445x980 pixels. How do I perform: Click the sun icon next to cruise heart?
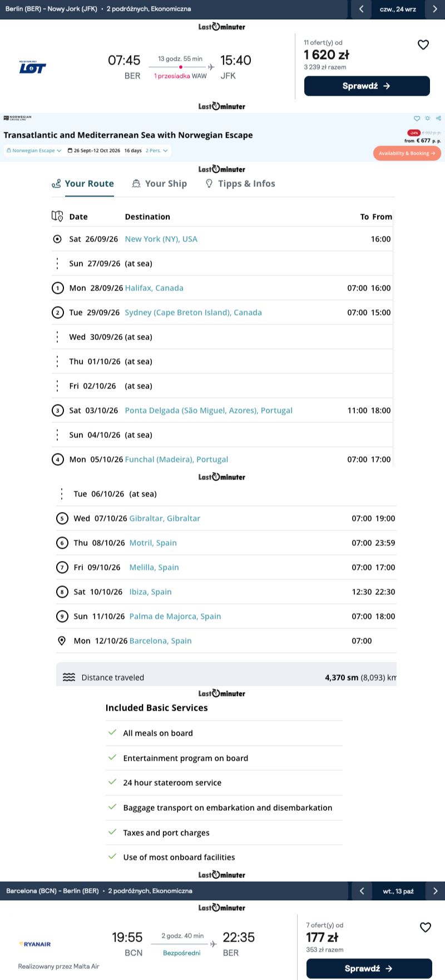pos(428,119)
